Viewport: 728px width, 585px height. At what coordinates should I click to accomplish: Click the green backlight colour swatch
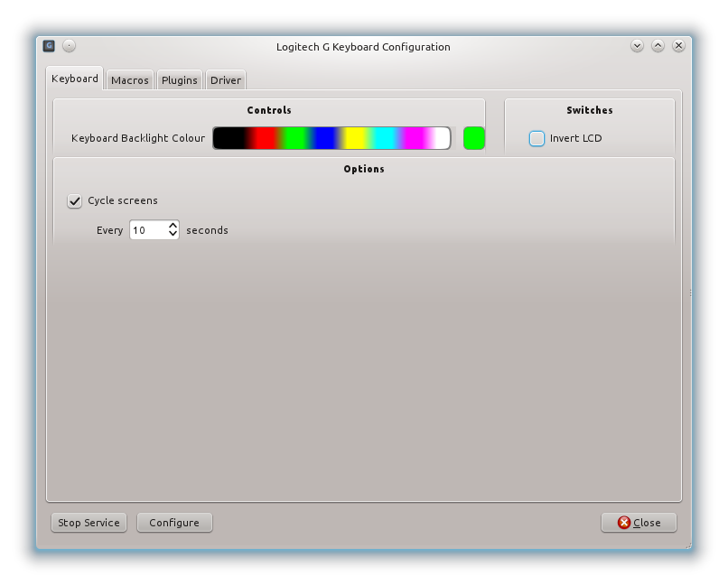(x=473, y=138)
